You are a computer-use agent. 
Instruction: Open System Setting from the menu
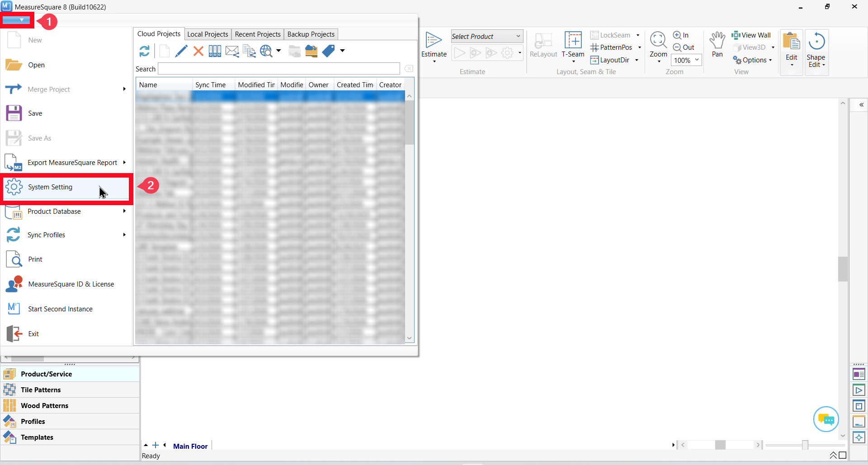66,187
